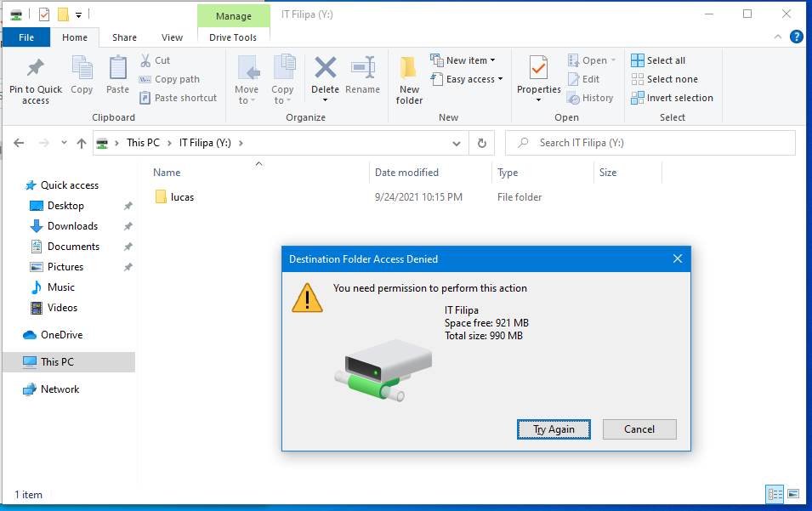Image resolution: width=812 pixels, height=511 pixels.
Task: Switch to the View ribbon tab
Action: point(172,37)
